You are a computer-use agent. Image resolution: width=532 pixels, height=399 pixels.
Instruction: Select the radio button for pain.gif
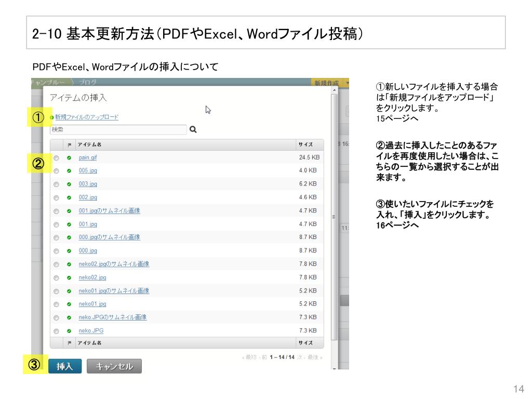pos(56,158)
